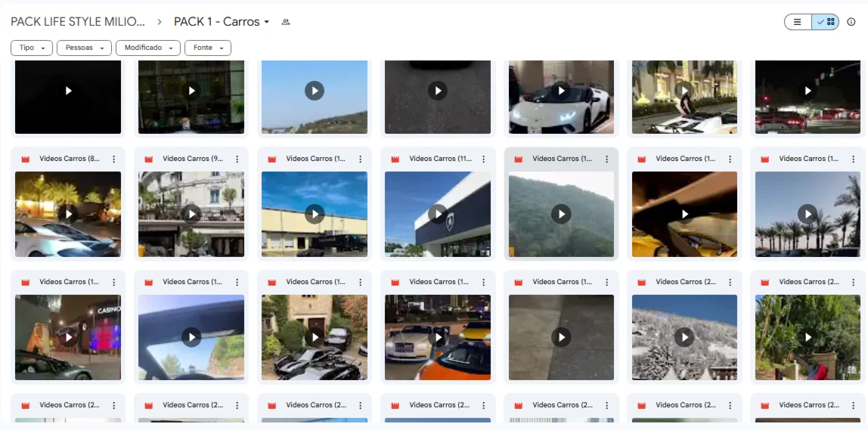Click the Videos Carros (9... file name
Screen dimensions: 868x430
[194, 159]
